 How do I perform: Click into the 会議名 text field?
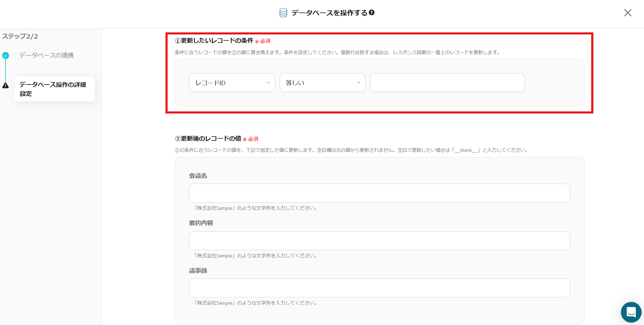[379, 193]
